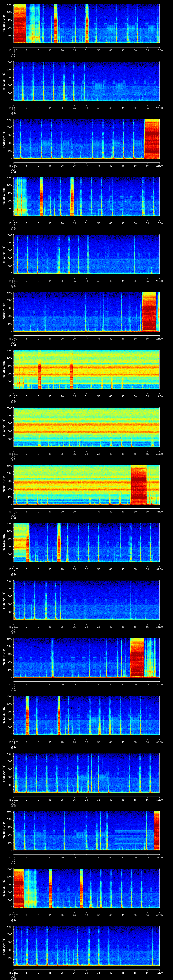Click the 34:00 end time axis label
Image resolution: width=173 pixels, height=980 pixels.
pyautogui.click(x=160, y=684)
